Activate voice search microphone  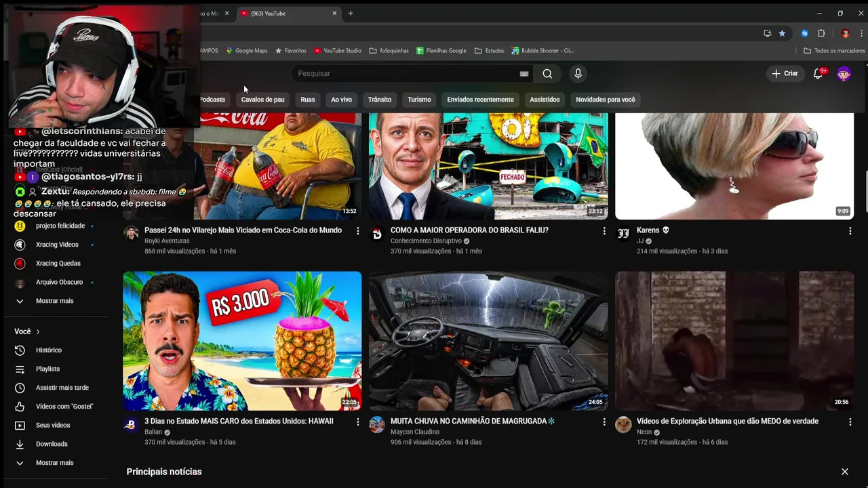[x=578, y=73]
